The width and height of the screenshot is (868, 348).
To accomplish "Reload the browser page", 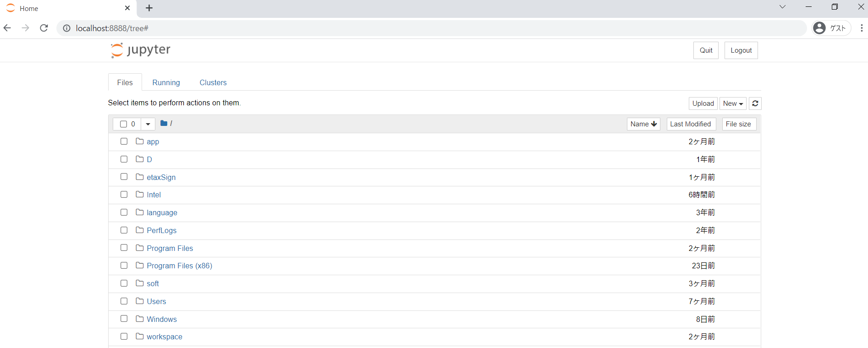I will pos(44,28).
